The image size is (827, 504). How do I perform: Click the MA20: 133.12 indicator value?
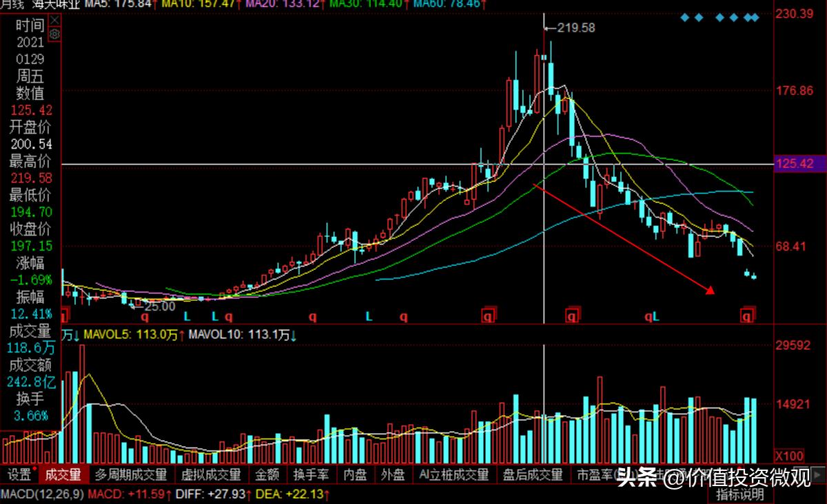[x=283, y=4]
